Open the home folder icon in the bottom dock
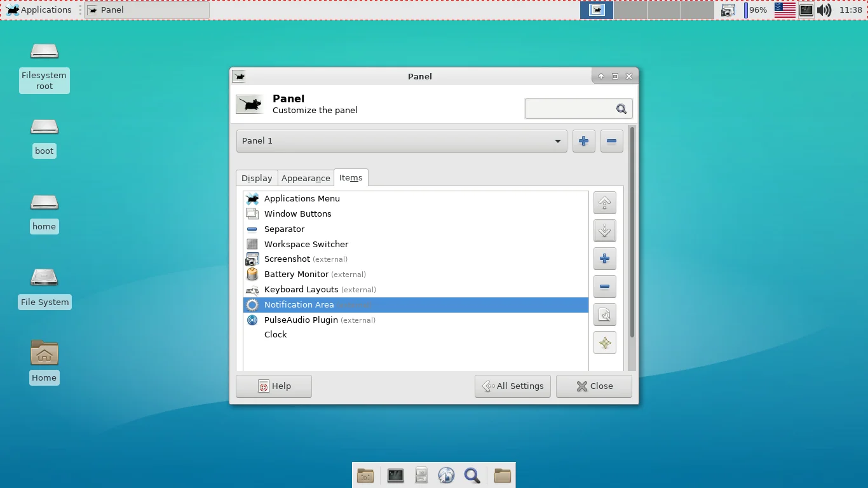This screenshot has height=488, width=868. tap(503, 475)
